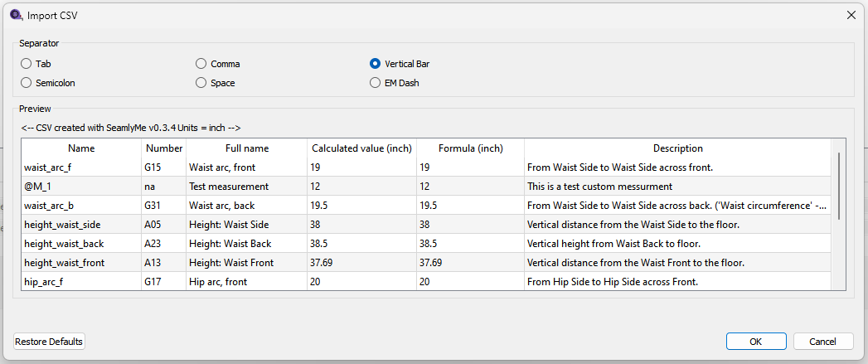Click the Description column header

pos(677,148)
